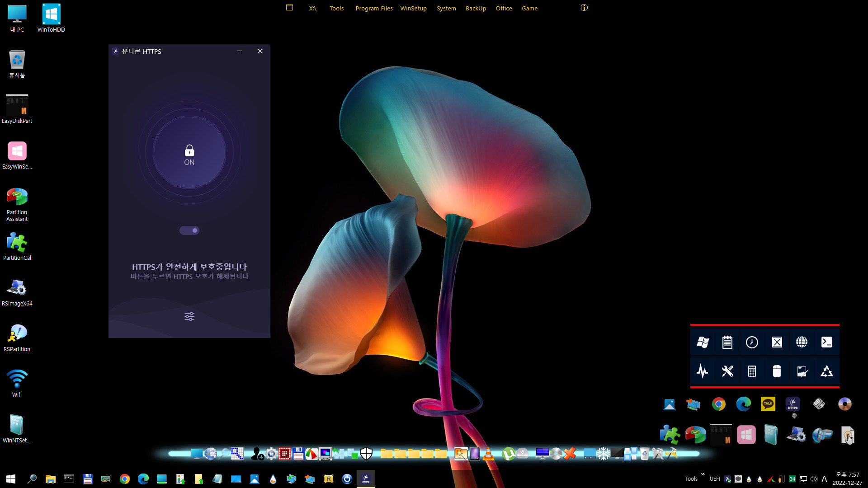This screenshot has width=868, height=488.
Task: Click the mouse icon in launcher panel
Action: click(x=777, y=371)
